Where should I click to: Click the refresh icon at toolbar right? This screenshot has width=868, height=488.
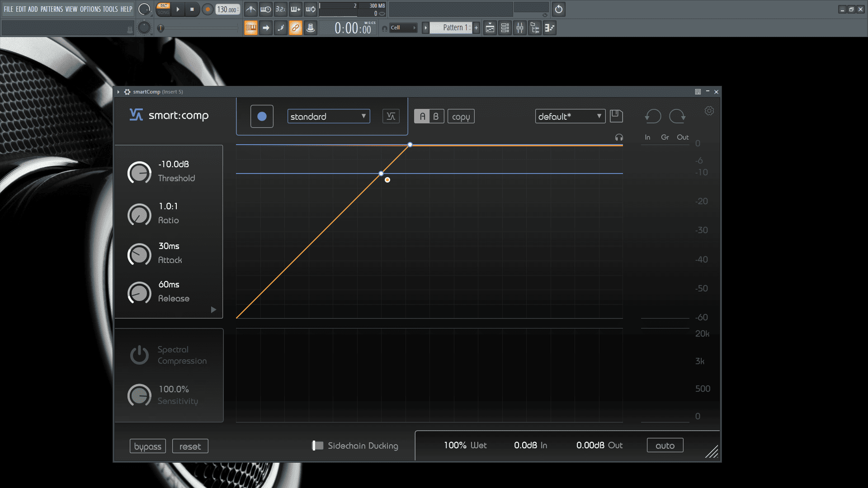click(559, 9)
